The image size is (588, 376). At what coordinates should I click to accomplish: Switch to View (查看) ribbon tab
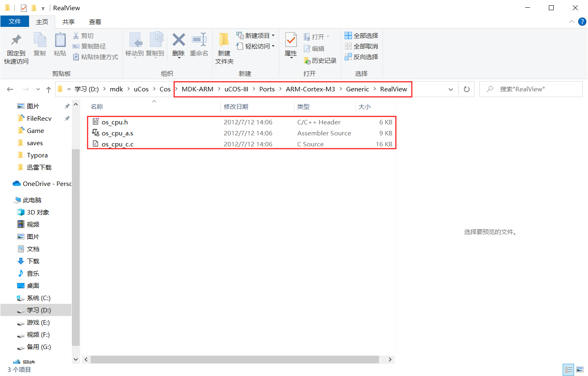point(95,22)
